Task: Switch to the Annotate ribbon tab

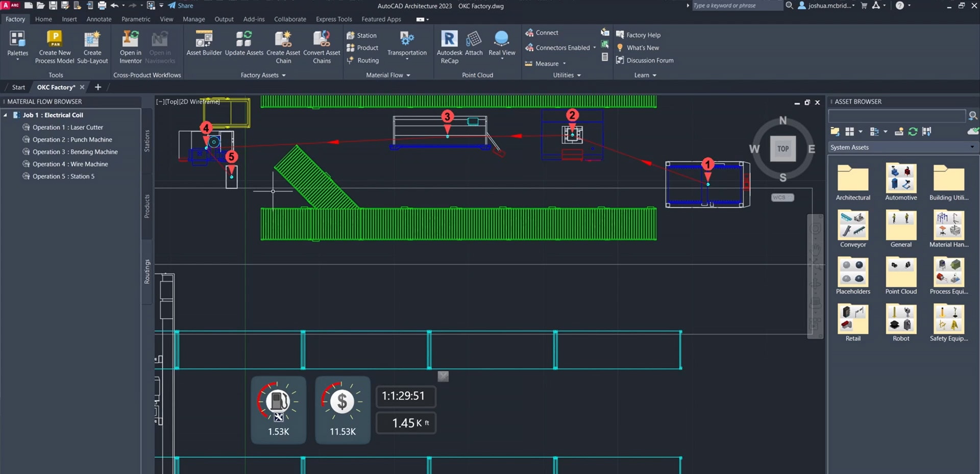Action: coord(99,19)
